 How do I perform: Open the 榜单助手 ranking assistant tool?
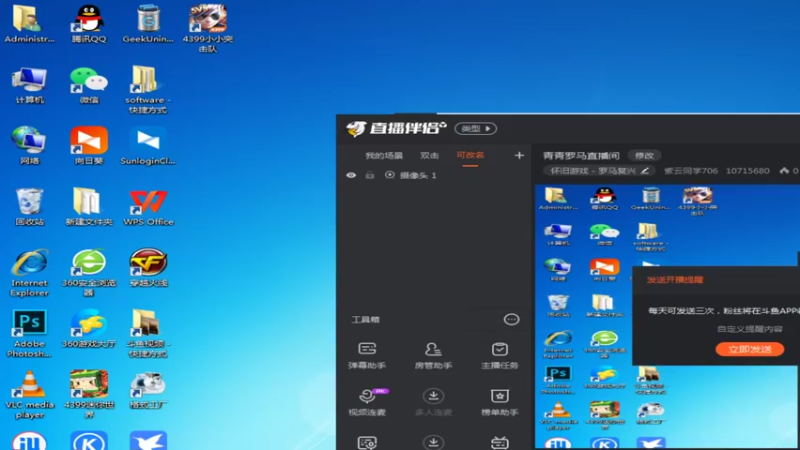click(x=499, y=402)
